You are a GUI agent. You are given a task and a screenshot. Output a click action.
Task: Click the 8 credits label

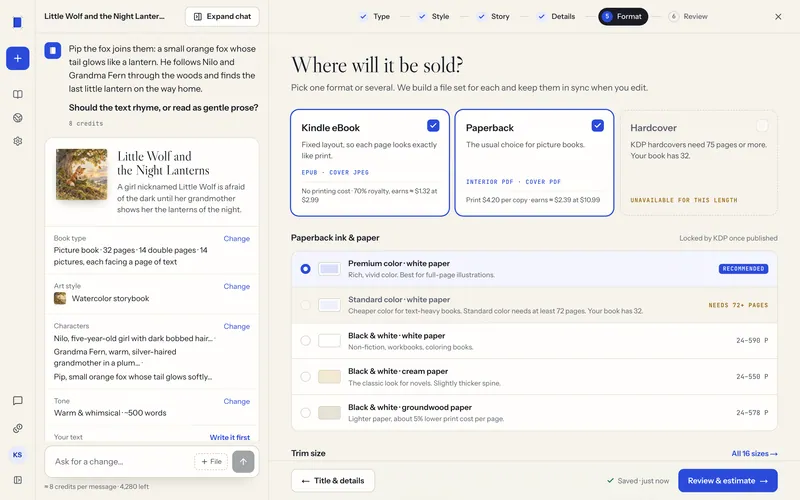coord(86,123)
